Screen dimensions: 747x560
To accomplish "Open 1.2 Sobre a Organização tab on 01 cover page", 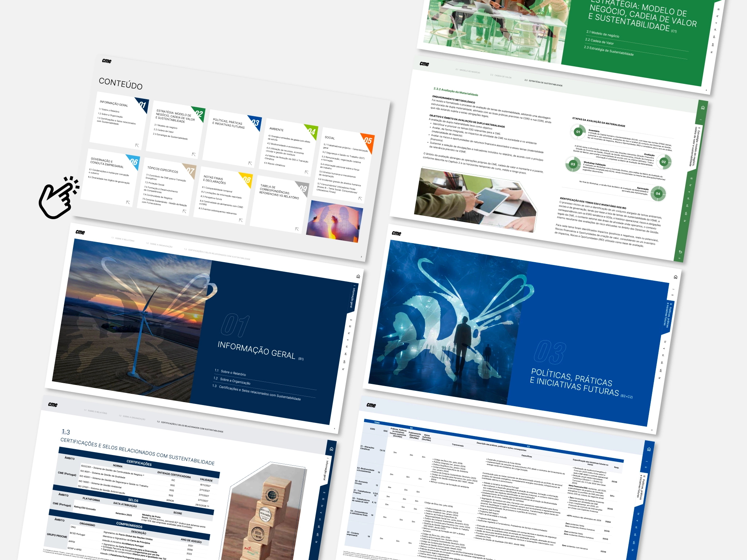I will (x=159, y=245).
